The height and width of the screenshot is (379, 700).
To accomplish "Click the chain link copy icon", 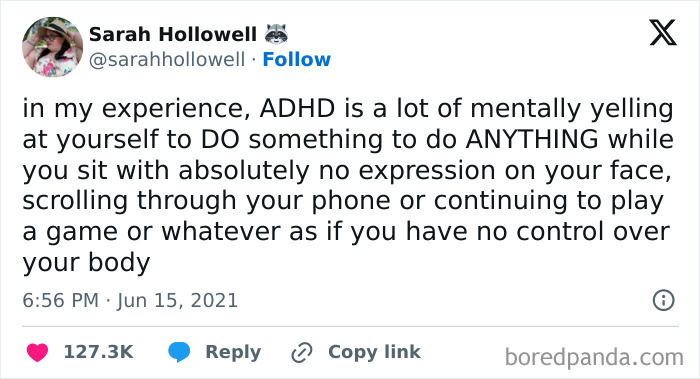I will [302, 353].
